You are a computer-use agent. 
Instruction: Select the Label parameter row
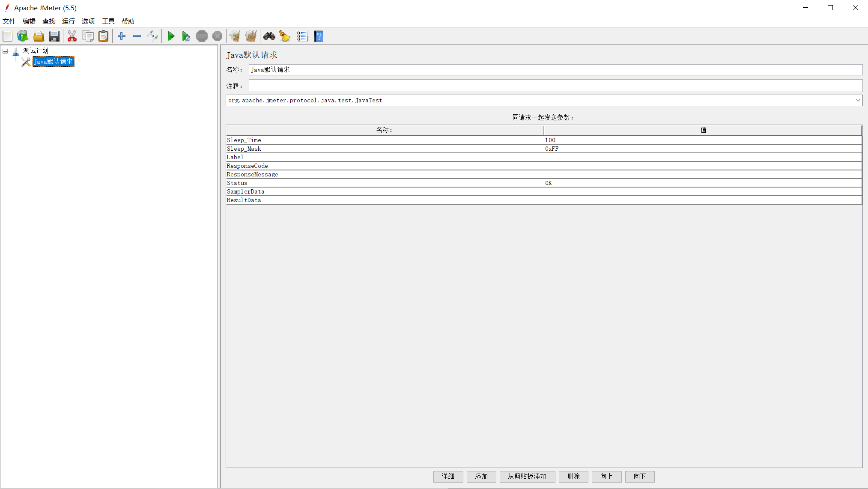(x=544, y=157)
